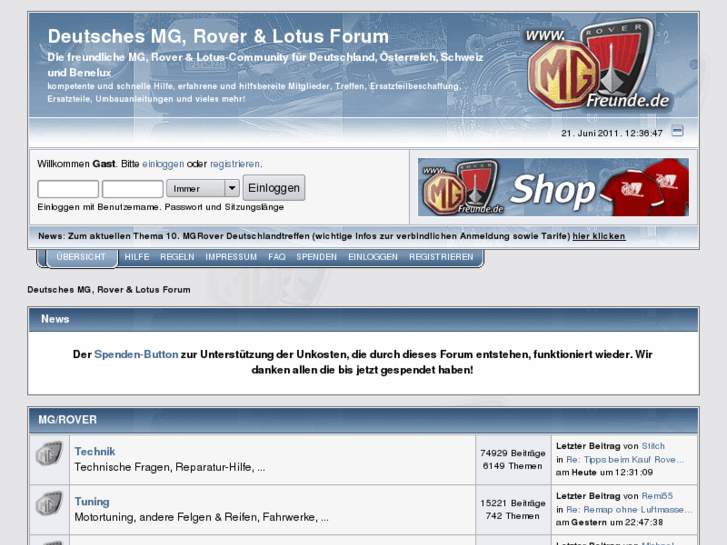View profile of user Stitch
Screen dimensions: 727x545
653,446
